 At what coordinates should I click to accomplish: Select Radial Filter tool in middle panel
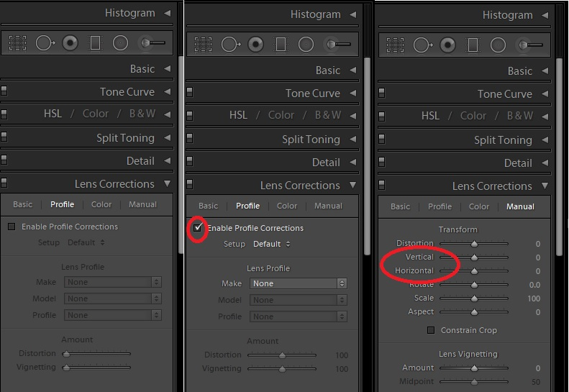306,45
